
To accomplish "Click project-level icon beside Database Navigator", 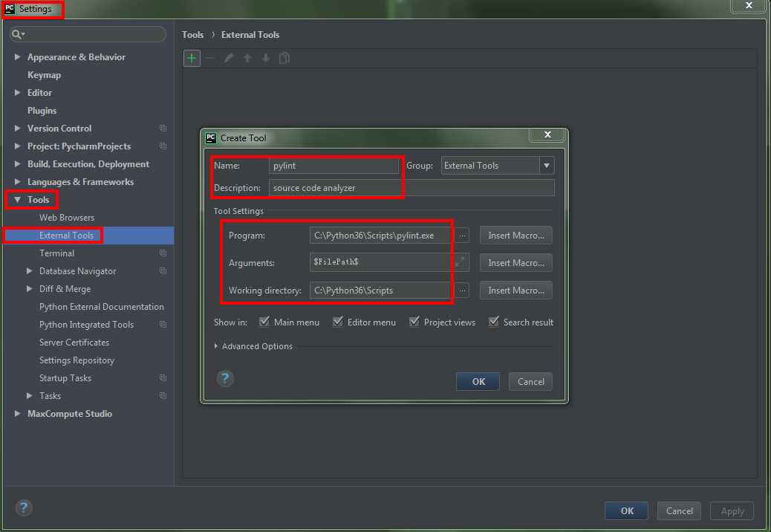I will pos(163,271).
